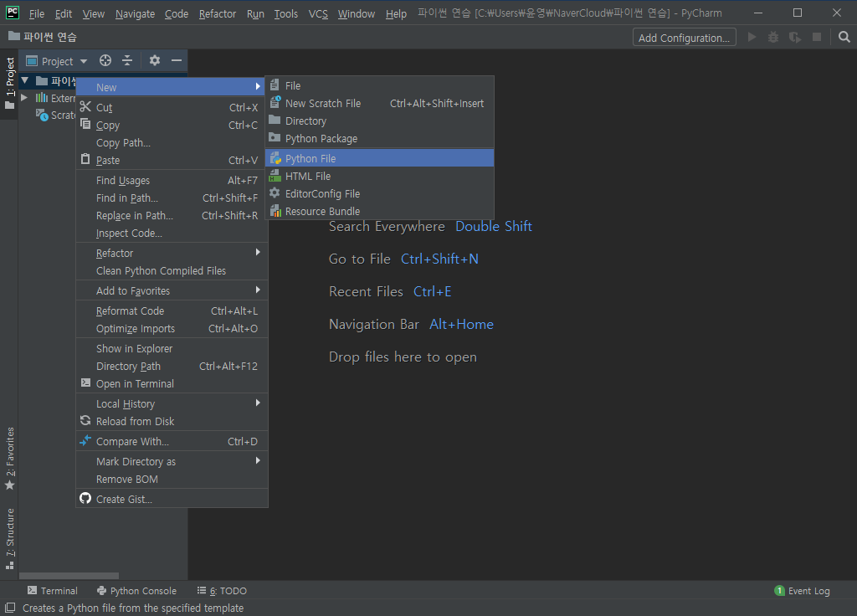Choose Show in Explorer

pos(172,348)
